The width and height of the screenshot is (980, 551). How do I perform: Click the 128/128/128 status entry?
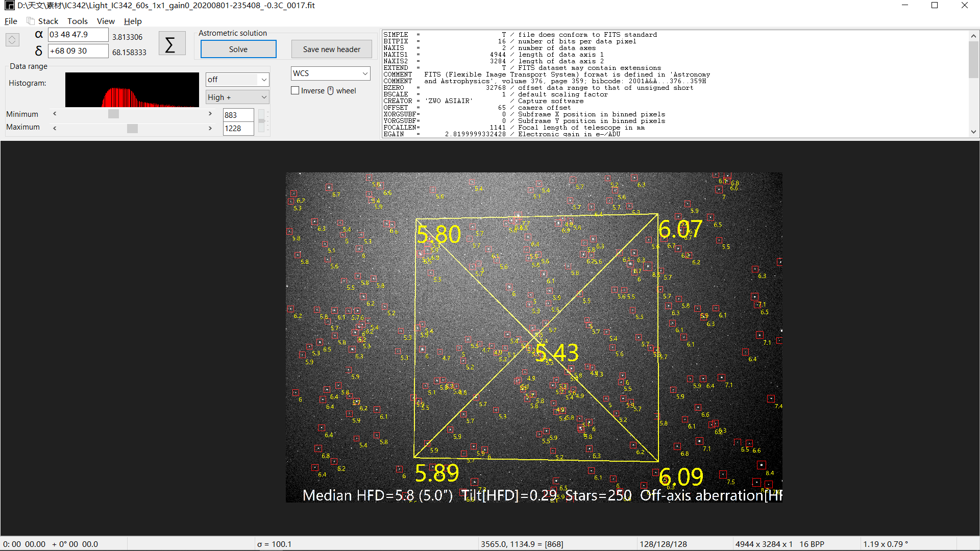pyautogui.click(x=664, y=544)
